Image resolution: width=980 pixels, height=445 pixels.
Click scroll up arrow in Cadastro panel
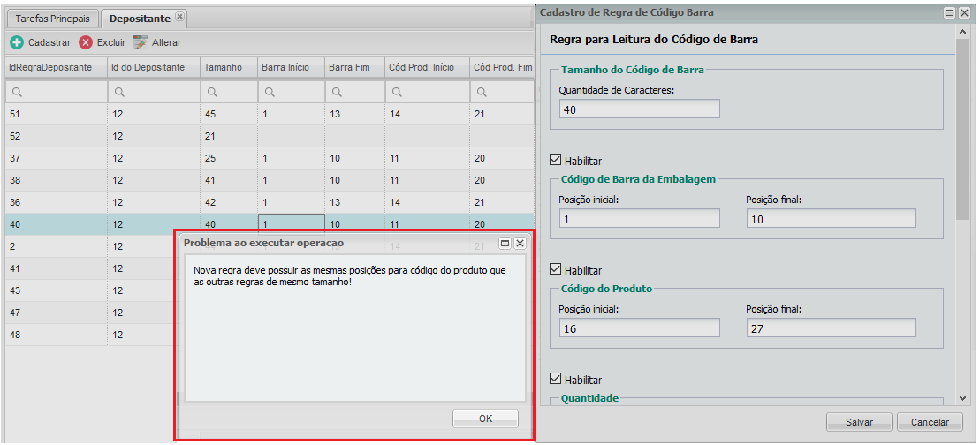pos(964,32)
